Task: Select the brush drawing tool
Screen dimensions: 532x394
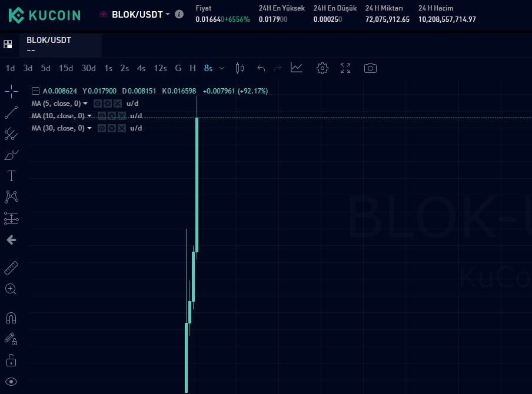Action: (x=11, y=155)
